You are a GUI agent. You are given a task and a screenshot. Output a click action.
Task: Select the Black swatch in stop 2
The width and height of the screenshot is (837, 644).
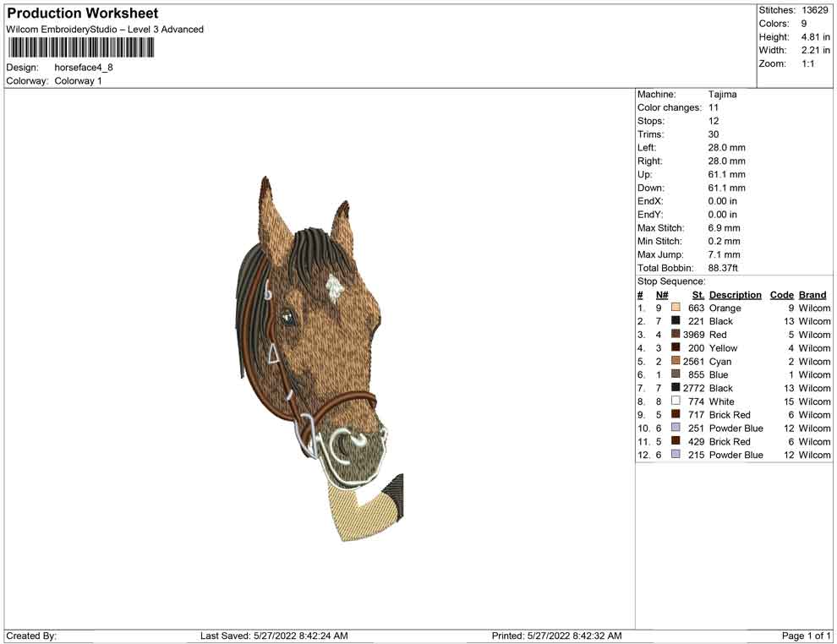pyautogui.click(x=676, y=321)
